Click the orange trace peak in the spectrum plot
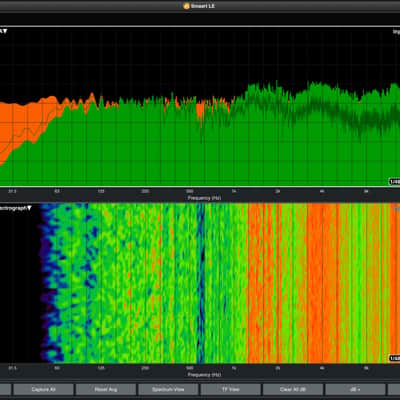Screen dimensions: 400x400 pyautogui.click(x=92, y=96)
